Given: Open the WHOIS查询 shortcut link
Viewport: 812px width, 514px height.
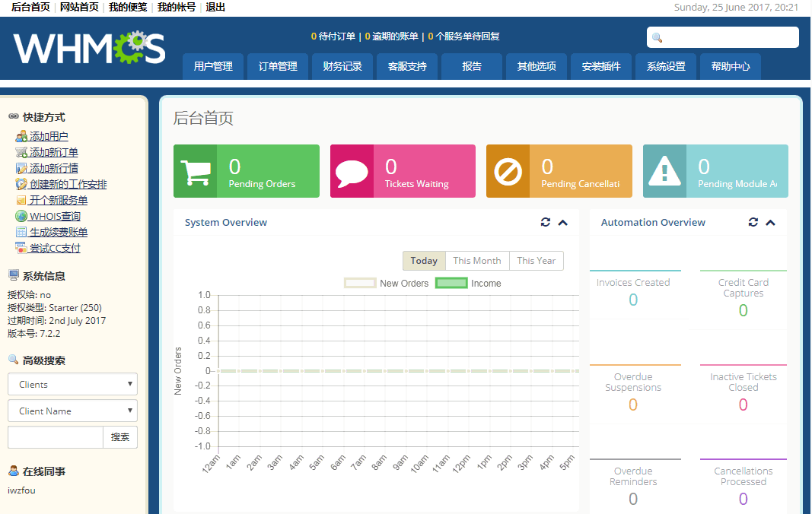Looking at the screenshot, I should click(x=55, y=216).
